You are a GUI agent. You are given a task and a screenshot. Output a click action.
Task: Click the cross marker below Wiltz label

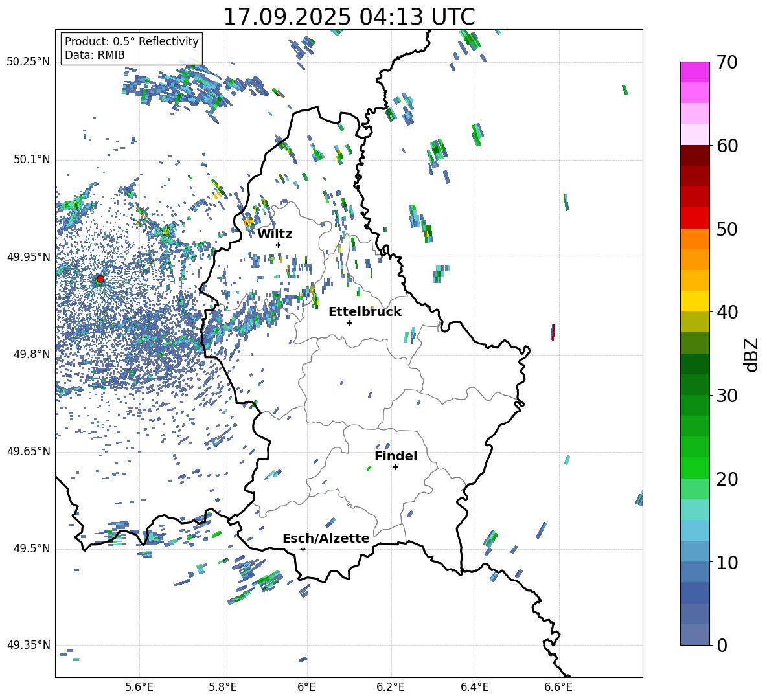coord(278,245)
